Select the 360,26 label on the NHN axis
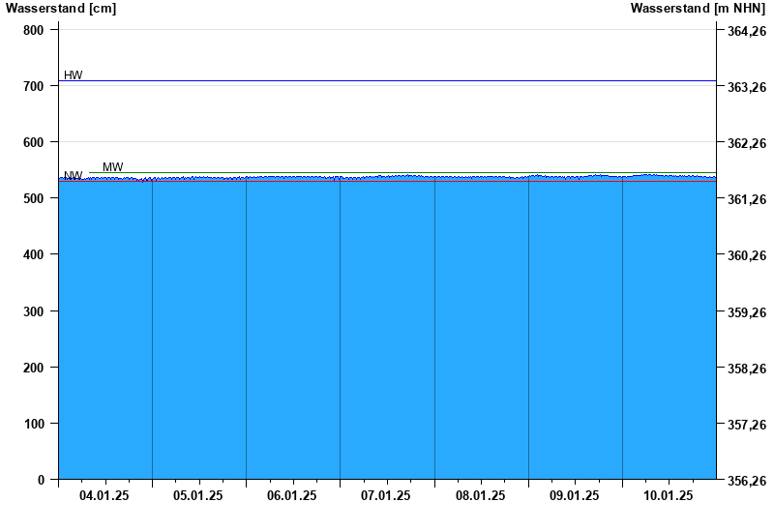Screen dimensions: 774x532 (x=746, y=256)
